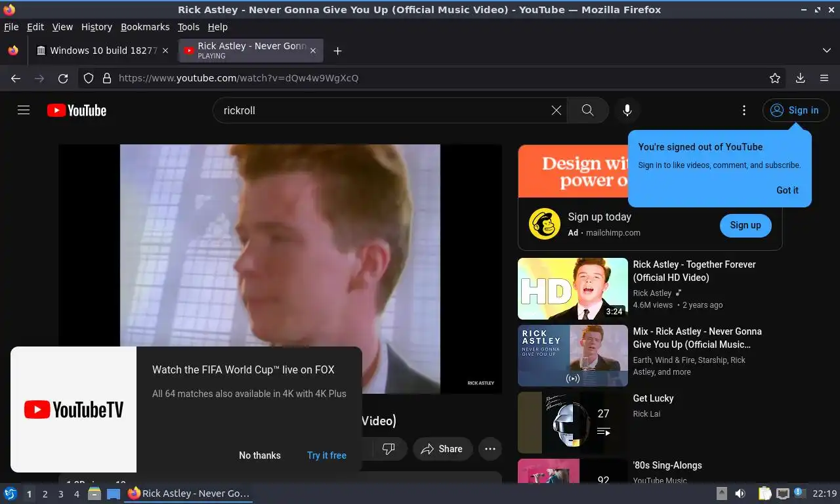Click Mailchimp Sign up ad button
840x504 pixels.
(x=745, y=225)
